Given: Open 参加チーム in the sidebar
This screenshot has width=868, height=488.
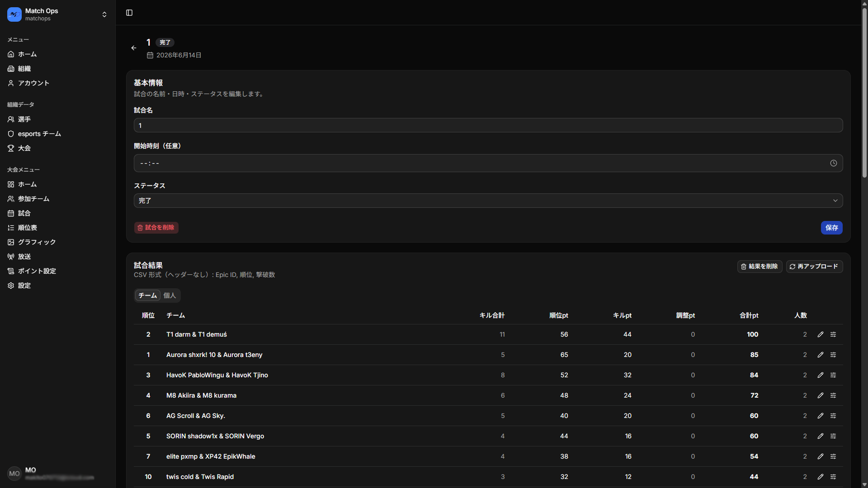Looking at the screenshot, I should click(x=58, y=199).
